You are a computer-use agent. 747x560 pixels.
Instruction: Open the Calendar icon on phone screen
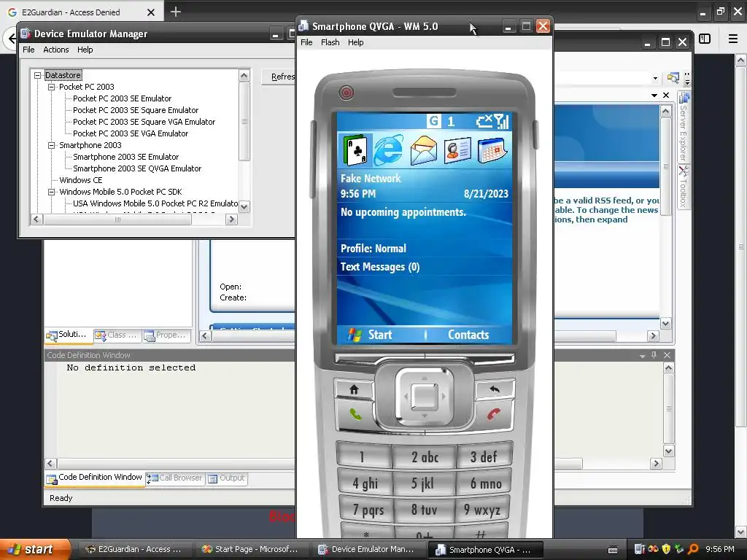(x=492, y=150)
